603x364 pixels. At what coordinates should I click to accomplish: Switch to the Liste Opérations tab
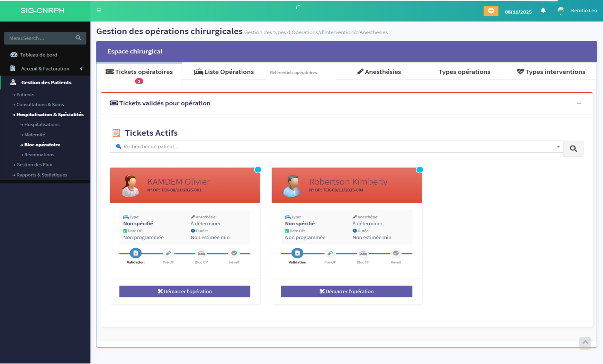224,72
